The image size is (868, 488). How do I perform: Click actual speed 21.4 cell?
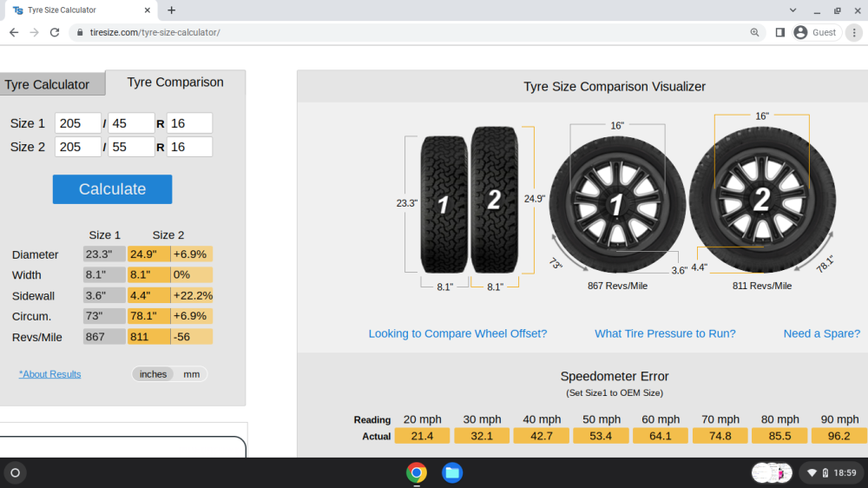(x=422, y=436)
